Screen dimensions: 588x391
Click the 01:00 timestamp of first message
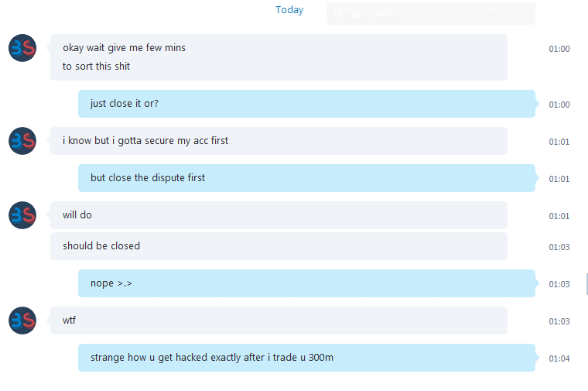(x=559, y=49)
